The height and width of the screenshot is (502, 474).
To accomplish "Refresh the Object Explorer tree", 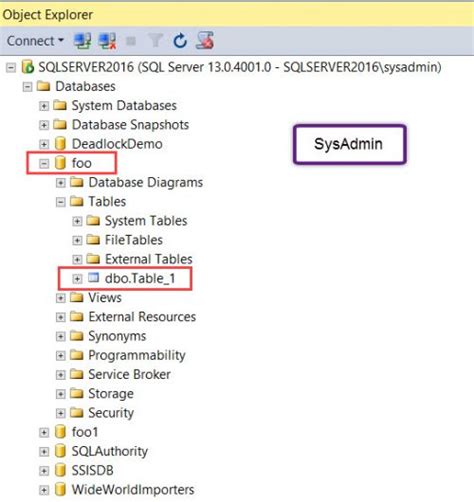I will [x=180, y=41].
